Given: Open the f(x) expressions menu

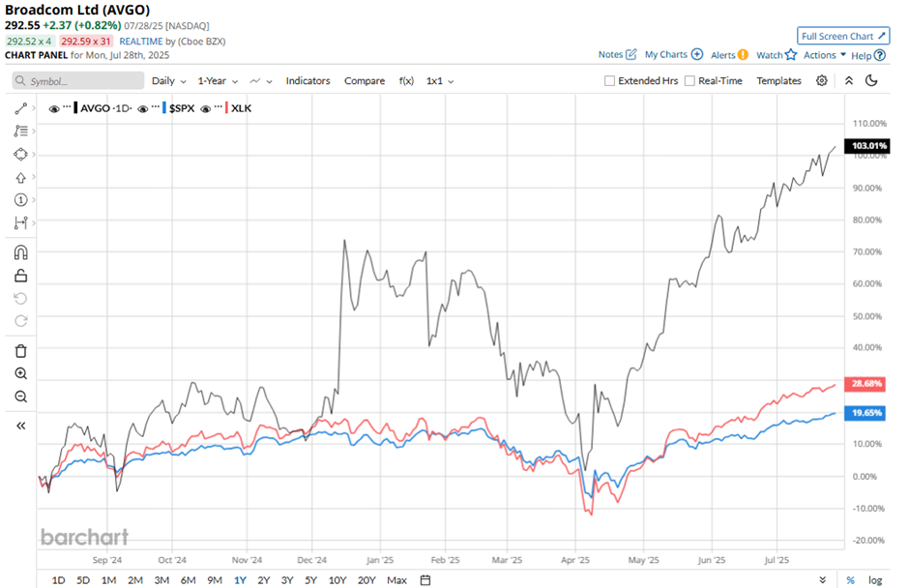Looking at the screenshot, I should coord(406,81).
